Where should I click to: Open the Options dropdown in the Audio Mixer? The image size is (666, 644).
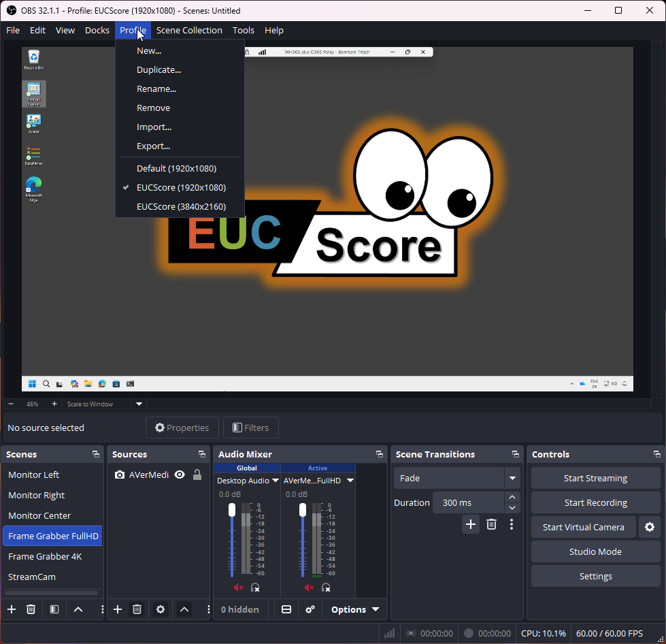click(354, 609)
